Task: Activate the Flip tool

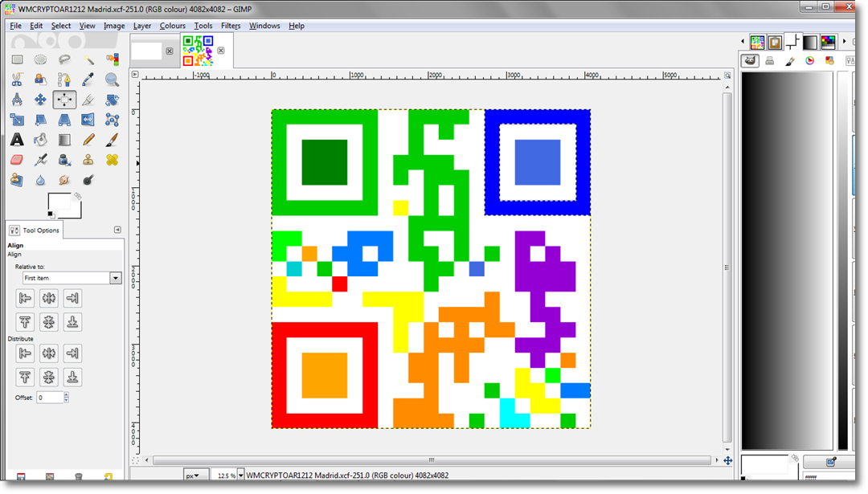Action: 88,120
